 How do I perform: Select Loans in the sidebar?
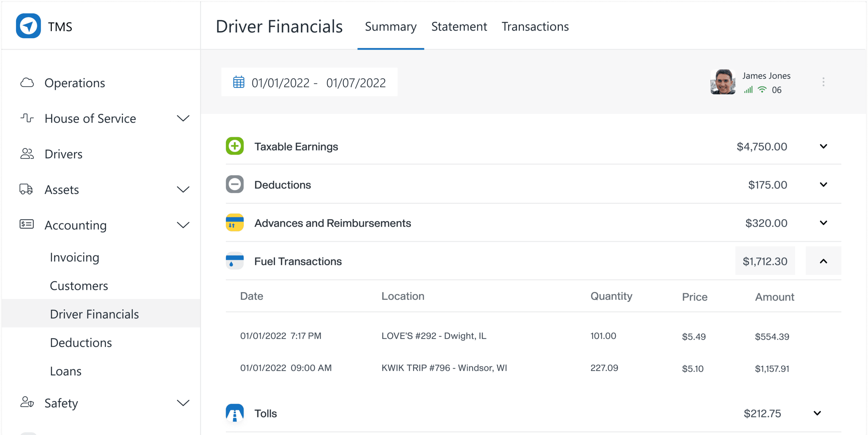click(x=66, y=371)
